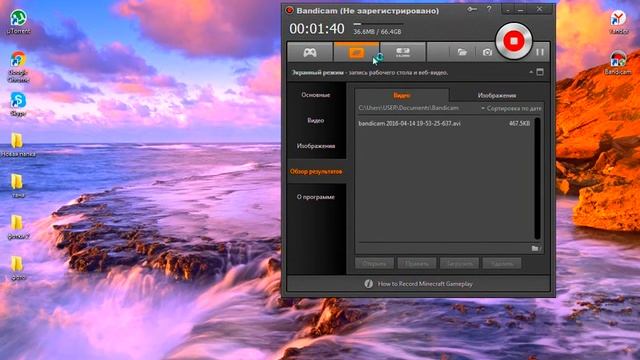Select the HDMI device recording mode
The width and height of the screenshot is (640, 360).
(403, 52)
